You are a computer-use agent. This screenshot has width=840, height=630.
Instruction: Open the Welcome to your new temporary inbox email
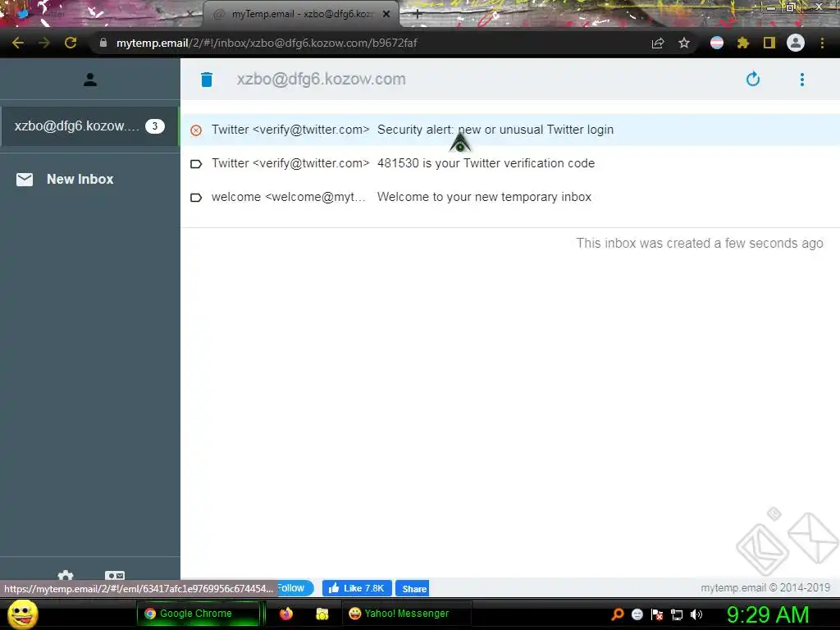(x=510, y=197)
